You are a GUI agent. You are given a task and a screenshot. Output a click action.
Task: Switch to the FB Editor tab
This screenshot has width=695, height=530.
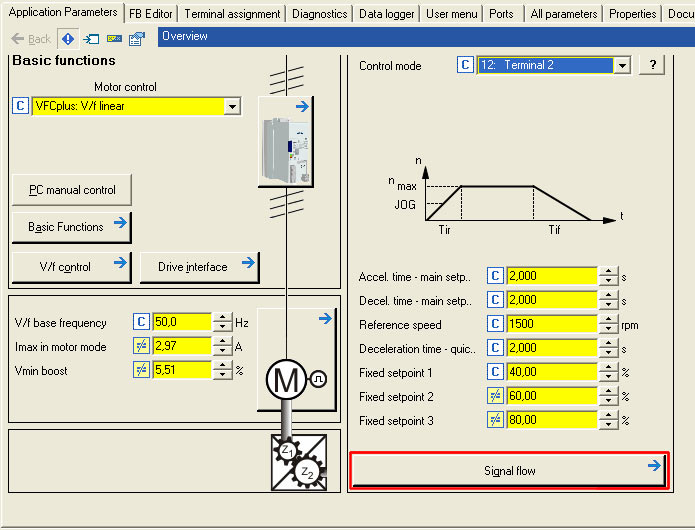150,14
